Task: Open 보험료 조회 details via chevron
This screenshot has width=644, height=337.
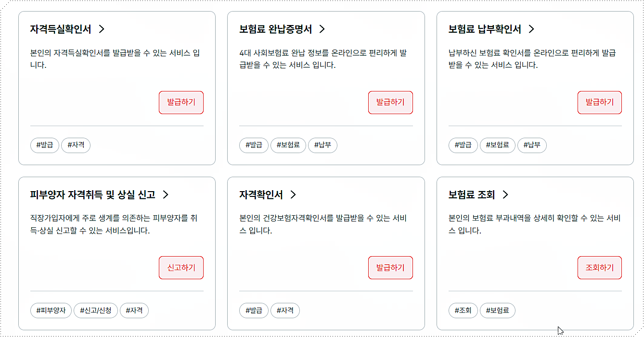Action: click(x=504, y=195)
